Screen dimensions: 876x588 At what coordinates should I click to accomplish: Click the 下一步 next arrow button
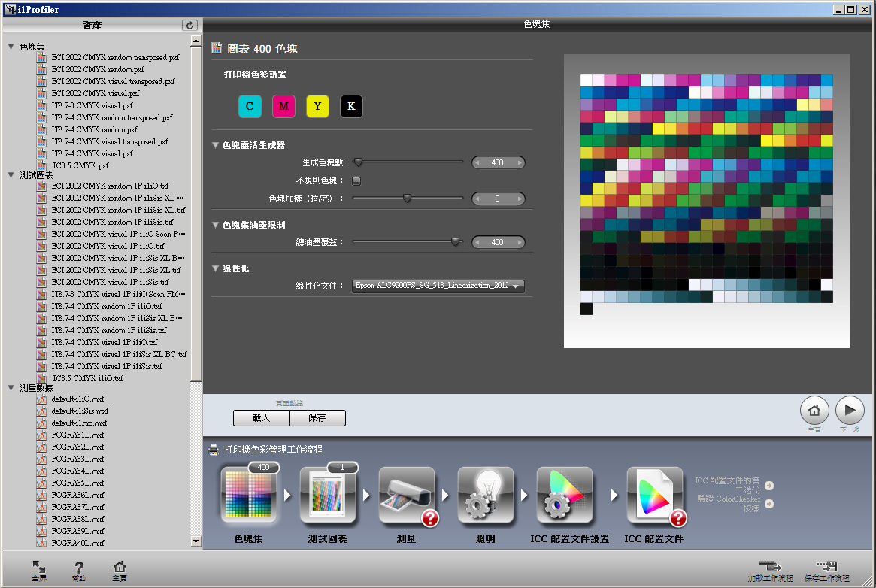coord(850,411)
